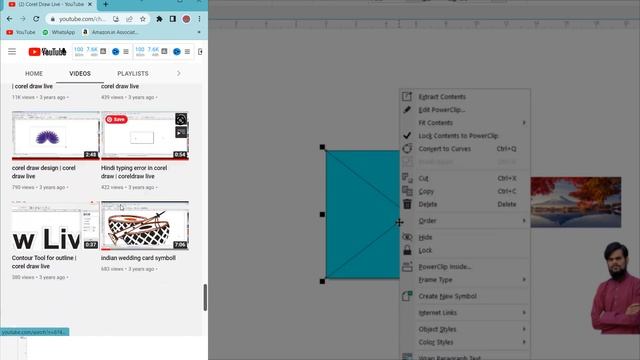Open the Amazon.in Associates bookmark

(x=110, y=32)
